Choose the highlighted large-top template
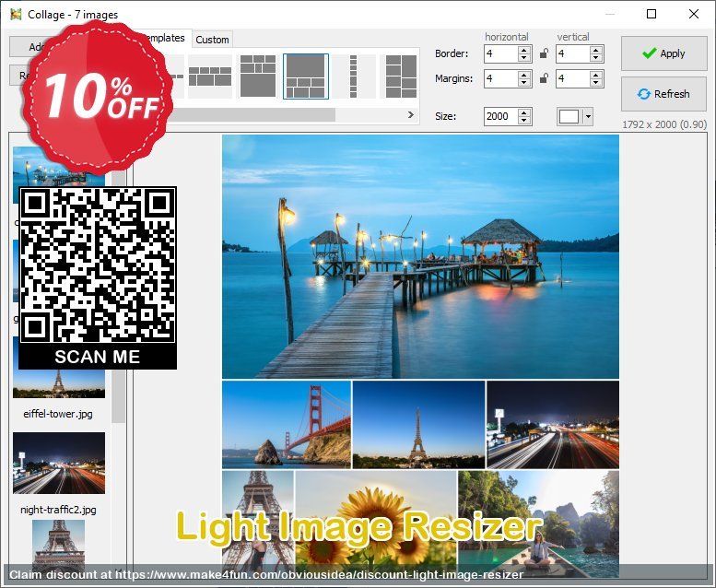Screen dimensions: 716x588 306,76
